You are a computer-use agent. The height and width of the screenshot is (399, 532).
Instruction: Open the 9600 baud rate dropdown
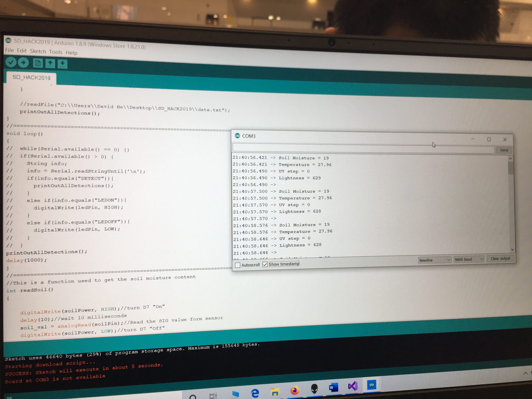(469, 259)
